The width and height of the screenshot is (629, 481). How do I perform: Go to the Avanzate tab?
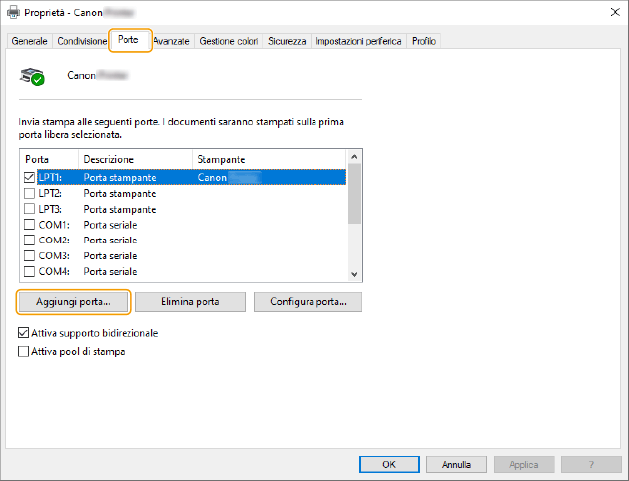point(171,41)
